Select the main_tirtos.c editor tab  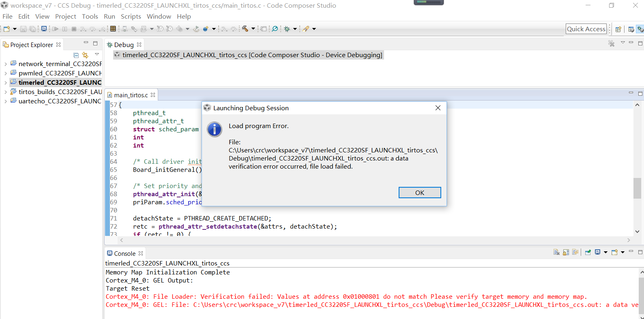pyautogui.click(x=131, y=95)
